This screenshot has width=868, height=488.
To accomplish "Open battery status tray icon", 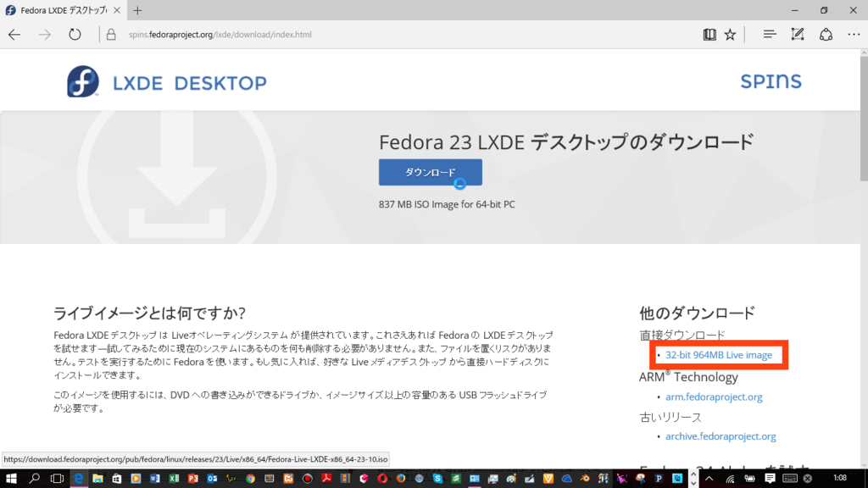I will [x=750, y=479].
